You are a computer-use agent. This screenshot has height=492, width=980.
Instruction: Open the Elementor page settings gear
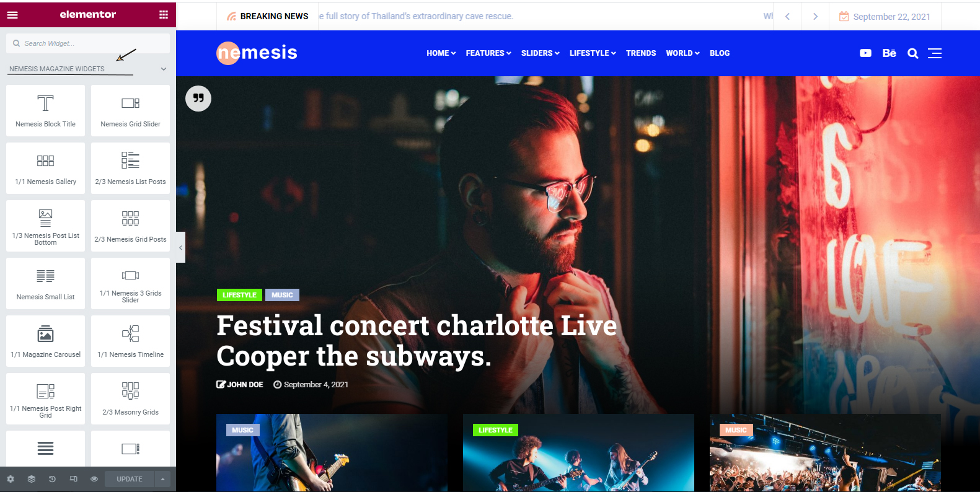coord(11,479)
